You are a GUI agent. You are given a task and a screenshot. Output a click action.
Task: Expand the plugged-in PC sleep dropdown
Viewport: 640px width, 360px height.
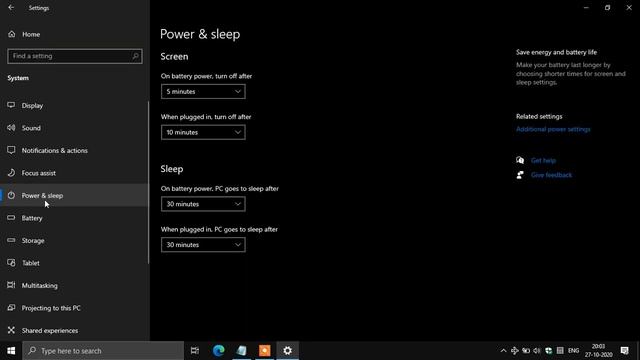pos(203,245)
